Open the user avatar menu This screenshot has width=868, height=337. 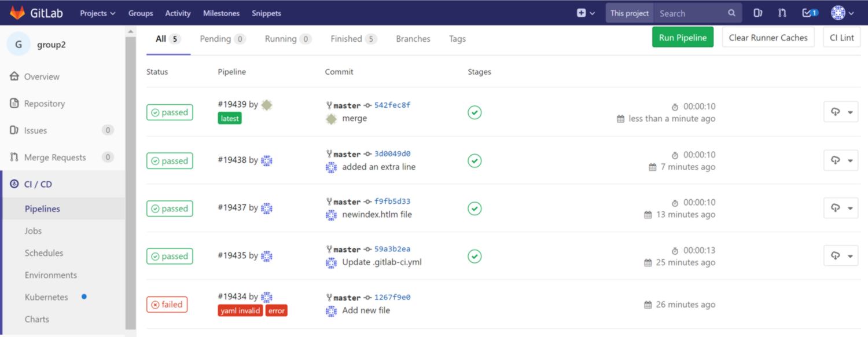(842, 13)
